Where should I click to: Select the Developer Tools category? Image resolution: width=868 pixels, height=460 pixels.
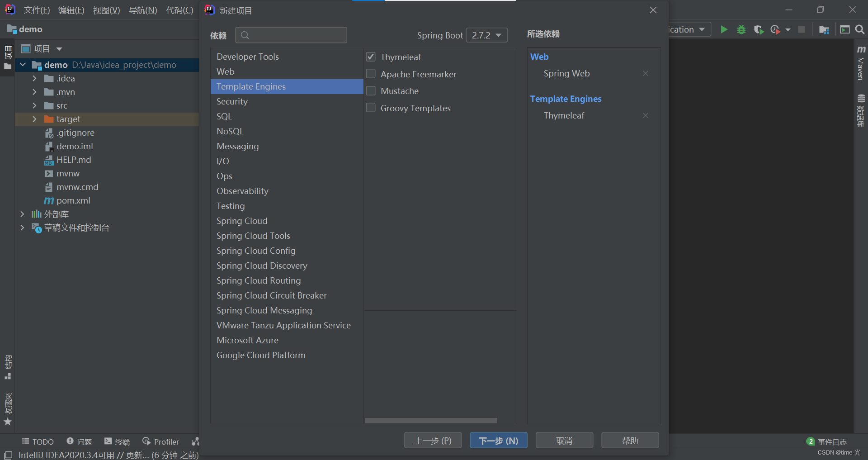287,57
